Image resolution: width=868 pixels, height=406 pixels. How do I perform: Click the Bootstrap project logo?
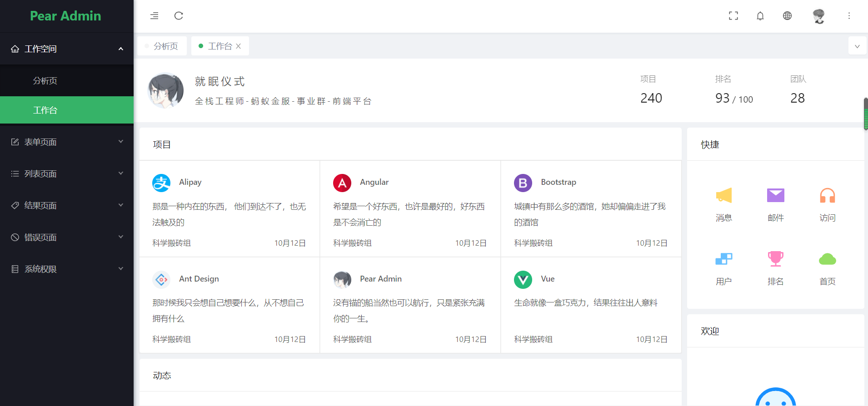tap(523, 183)
